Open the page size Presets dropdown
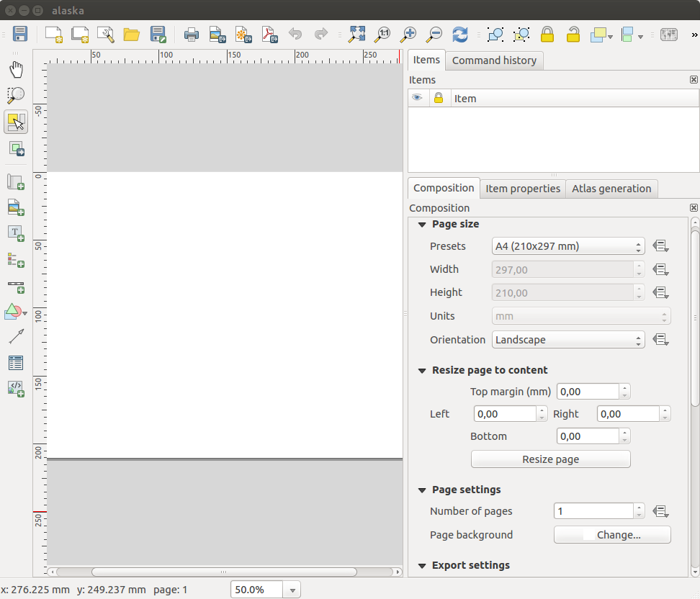Image resolution: width=700 pixels, height=599 pixels. [567, 246]
